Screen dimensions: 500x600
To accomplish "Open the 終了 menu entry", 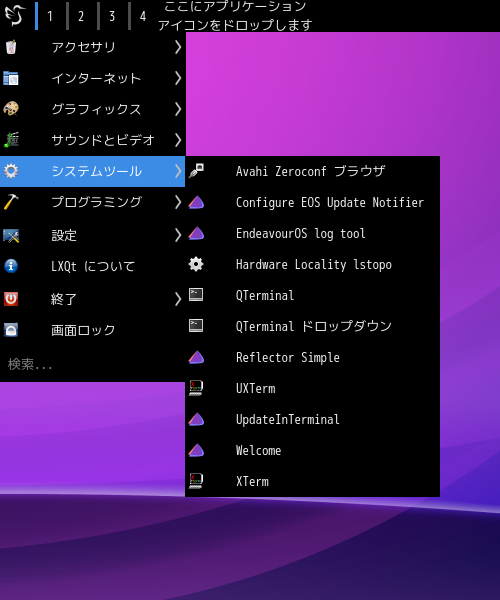I will pyautogui.click(x=93, y=299).
